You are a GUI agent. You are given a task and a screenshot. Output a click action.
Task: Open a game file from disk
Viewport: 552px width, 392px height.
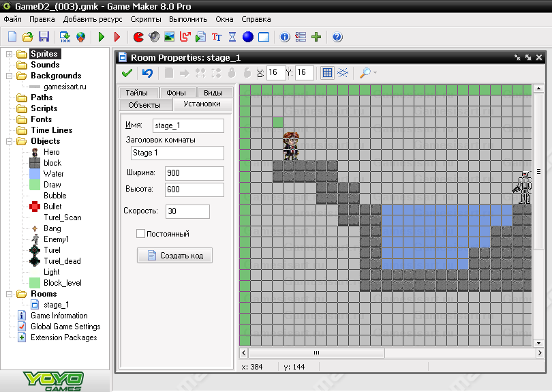[27, 37]
